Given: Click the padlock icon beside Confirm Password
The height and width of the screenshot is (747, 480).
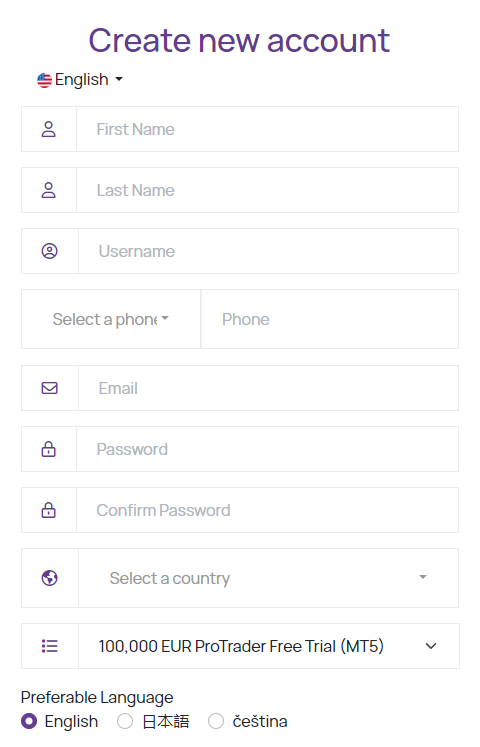Looking at the screenshot, I should point(49,510).
